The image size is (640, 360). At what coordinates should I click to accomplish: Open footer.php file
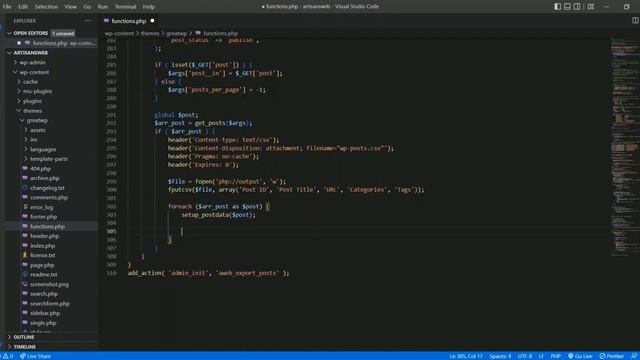tap(43, 217)
